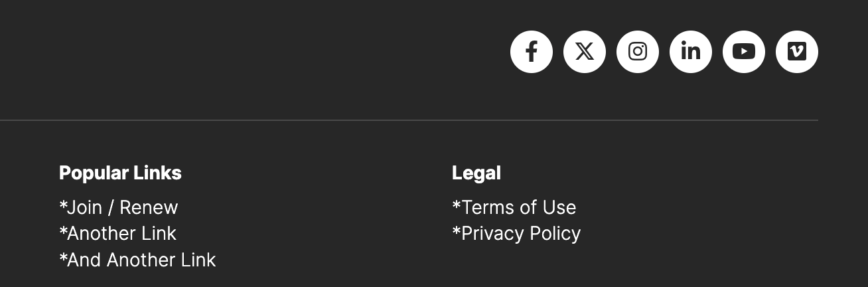
Task: Select the Vimeo icon
Action: [796, 52]
